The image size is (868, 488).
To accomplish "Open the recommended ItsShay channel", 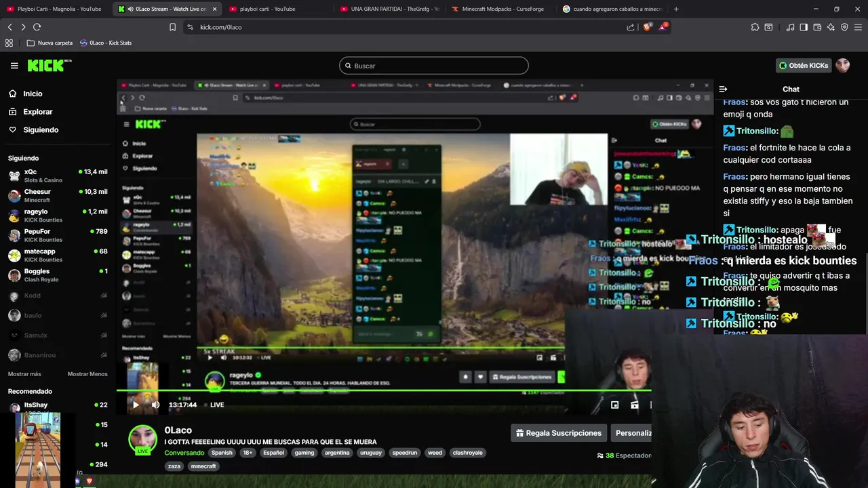I will (x=58, y=406).
